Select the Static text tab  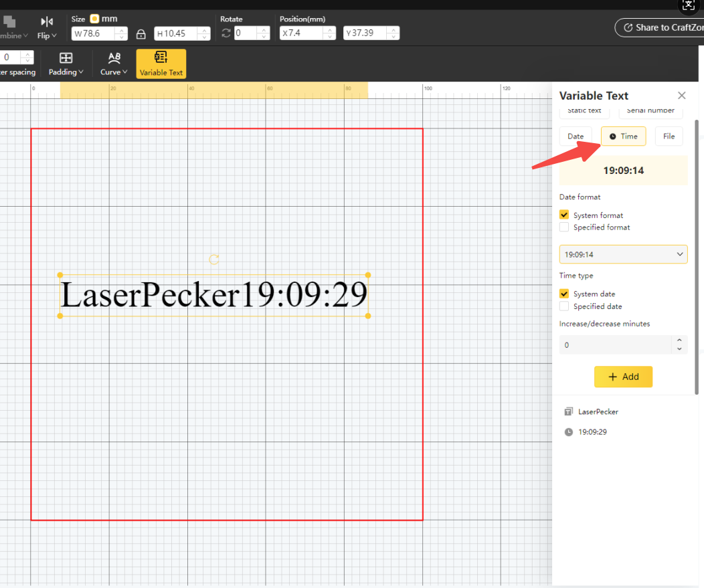tap(584, 110)
